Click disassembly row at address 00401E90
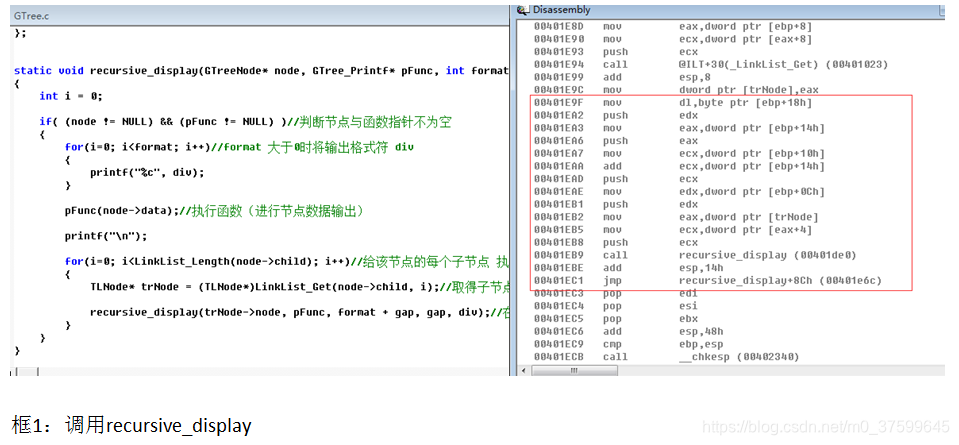The image size is (959, 445). [672, 39]
